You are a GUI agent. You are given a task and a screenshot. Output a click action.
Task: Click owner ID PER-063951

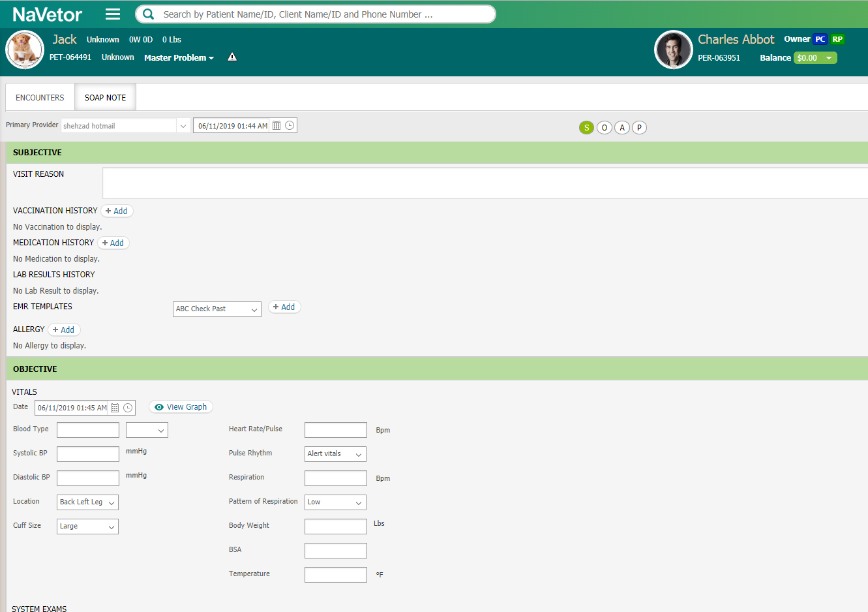point(719,58)
